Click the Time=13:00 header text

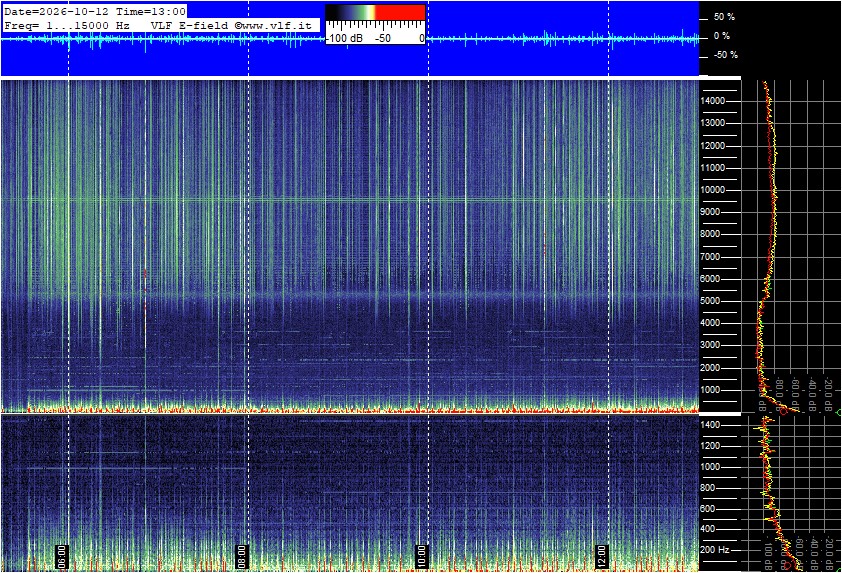tap(151, 11)
